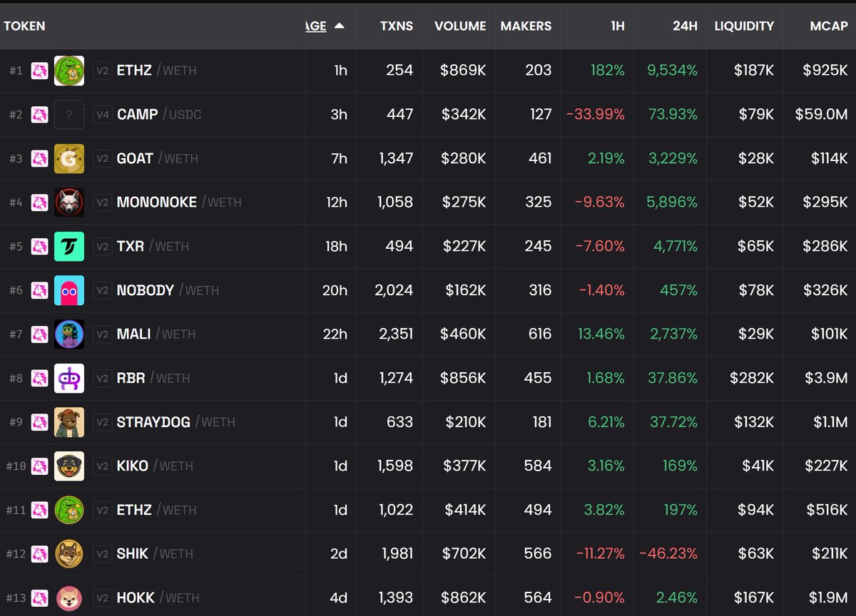The height and width of the screenshot is (616, 856).
Task: Click the RBR purple robot token icon
Action: 69,378
